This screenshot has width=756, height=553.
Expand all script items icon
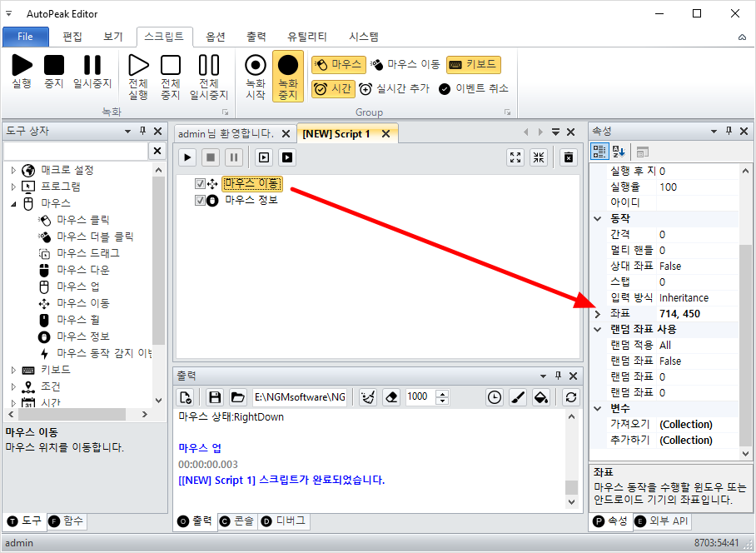click(515, 157)
